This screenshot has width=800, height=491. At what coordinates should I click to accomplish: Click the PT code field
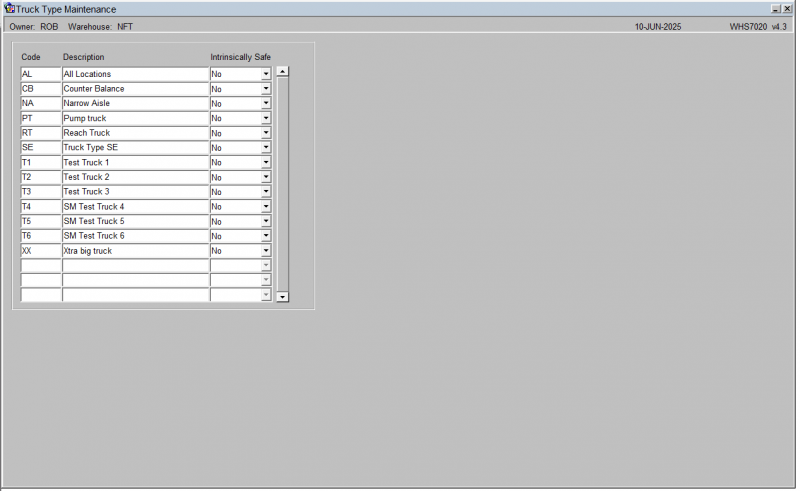pos(41,118)
